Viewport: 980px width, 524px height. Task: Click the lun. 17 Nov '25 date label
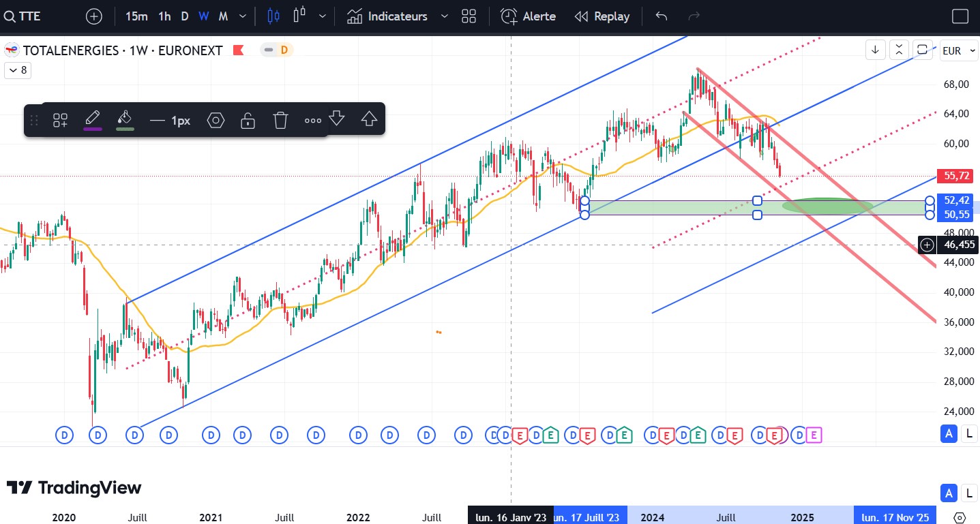coord(895,517)
